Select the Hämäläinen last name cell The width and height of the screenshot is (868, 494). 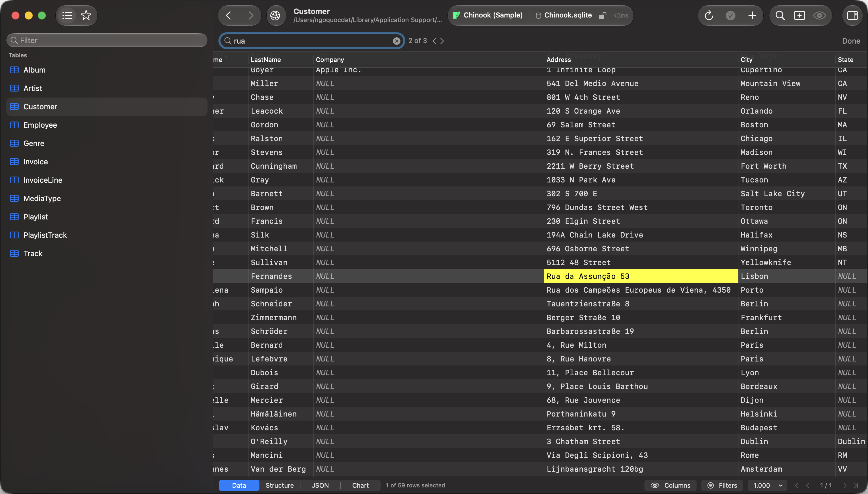[x=281, y=414]
